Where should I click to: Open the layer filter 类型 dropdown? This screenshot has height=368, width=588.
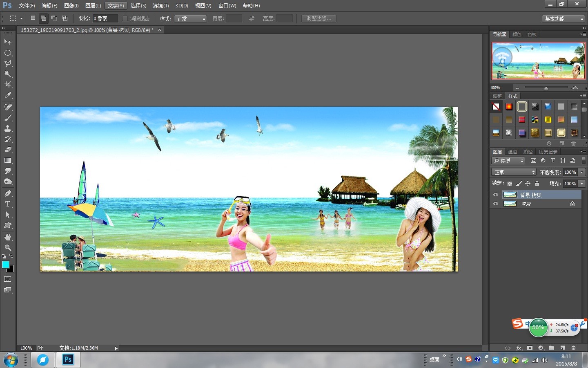pyautogui.click(x=508, y=161)
